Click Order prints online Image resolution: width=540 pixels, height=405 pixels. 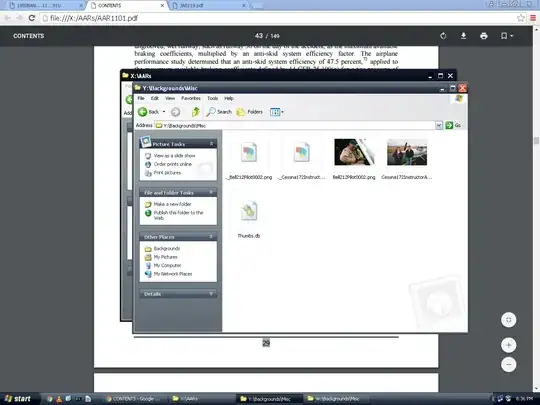click(x=173, y=164)
